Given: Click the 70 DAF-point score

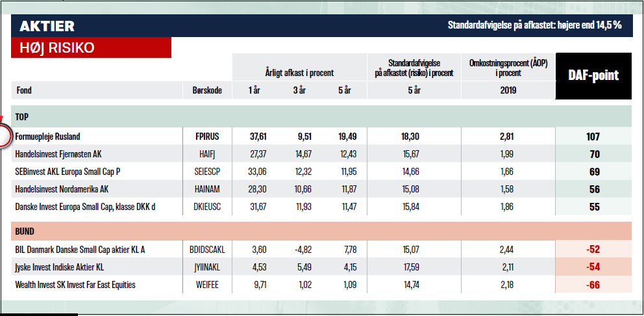Looking at the screenshot, I should coord(594,155).
